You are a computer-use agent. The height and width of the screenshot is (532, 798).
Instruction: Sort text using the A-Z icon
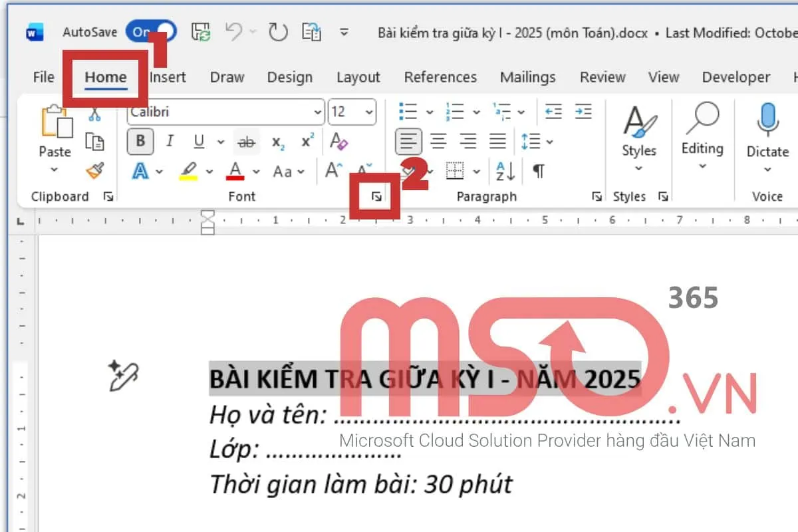(x=502, y=172)
